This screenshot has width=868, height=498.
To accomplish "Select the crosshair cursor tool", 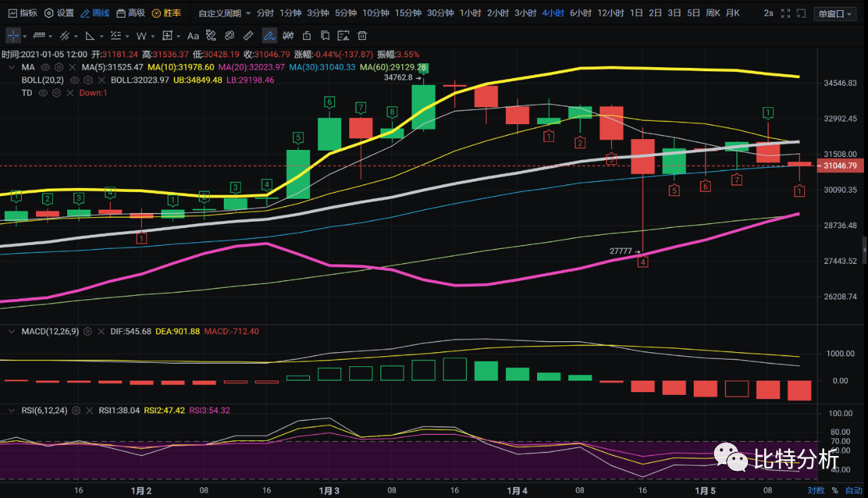I will coord(14,36).
